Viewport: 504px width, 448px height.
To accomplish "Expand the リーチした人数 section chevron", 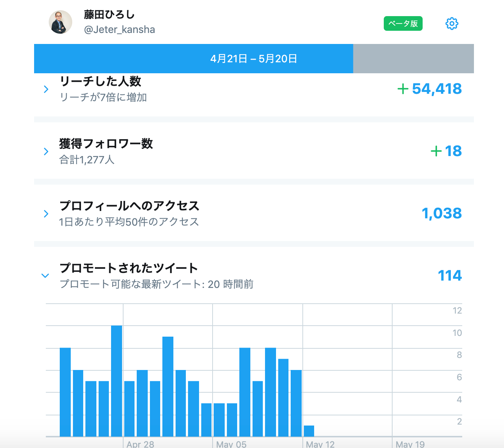I will (x=46, y=89).
